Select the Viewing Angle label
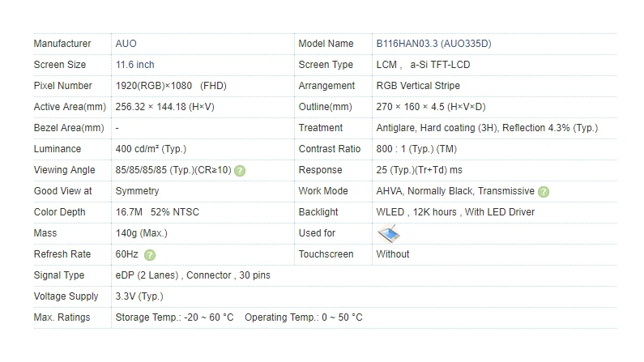This screenshot has width=644, height=362. click(65, 170)
